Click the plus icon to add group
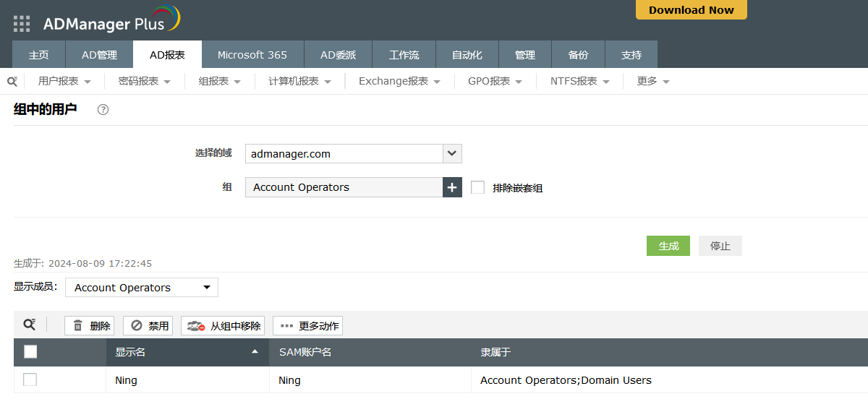The width and height of the screenshot is (868, 420). click(452, 187)
